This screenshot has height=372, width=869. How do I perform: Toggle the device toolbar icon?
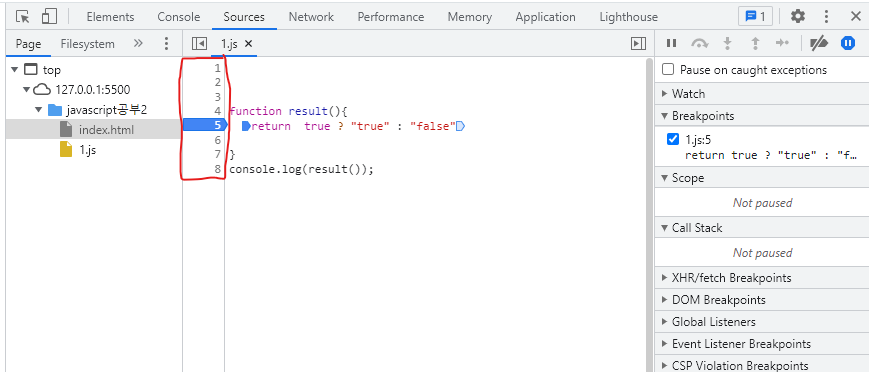coord(49,17)
